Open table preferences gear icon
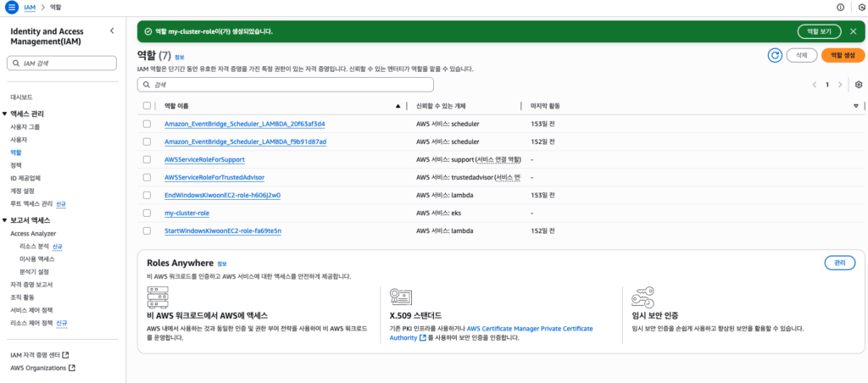This screenshot has height=383, width=868. point(858,85)
